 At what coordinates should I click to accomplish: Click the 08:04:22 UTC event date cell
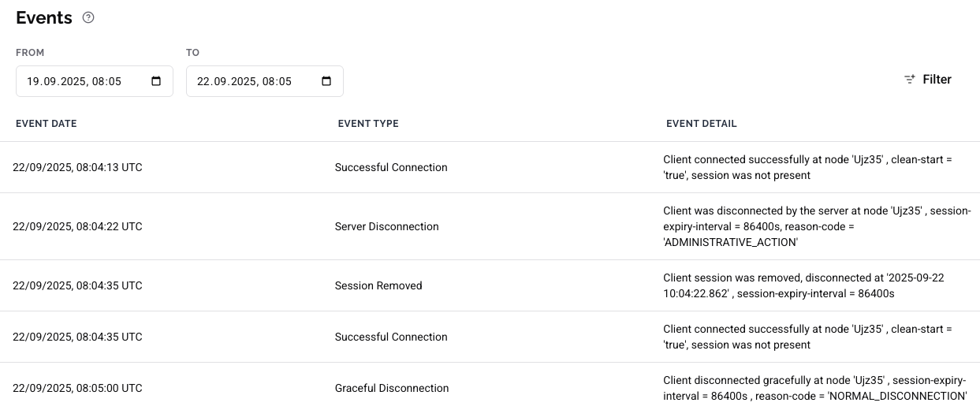click(77, 226)
